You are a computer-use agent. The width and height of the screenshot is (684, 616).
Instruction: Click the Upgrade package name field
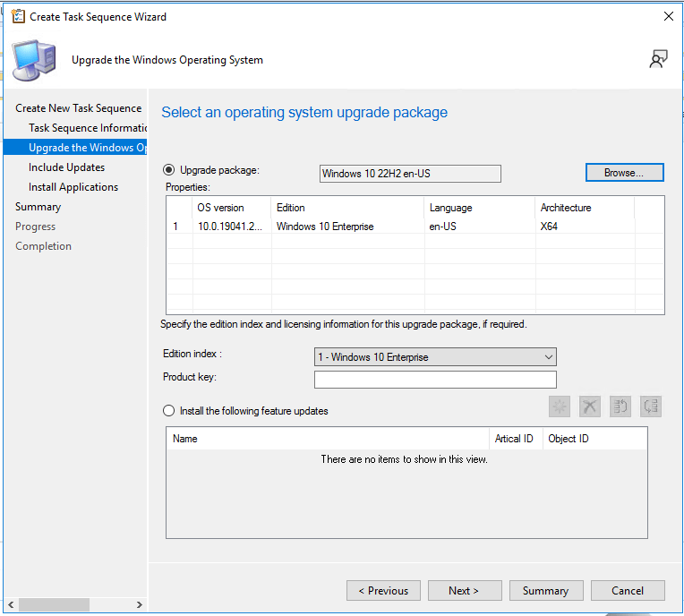[x=410, y=174]
